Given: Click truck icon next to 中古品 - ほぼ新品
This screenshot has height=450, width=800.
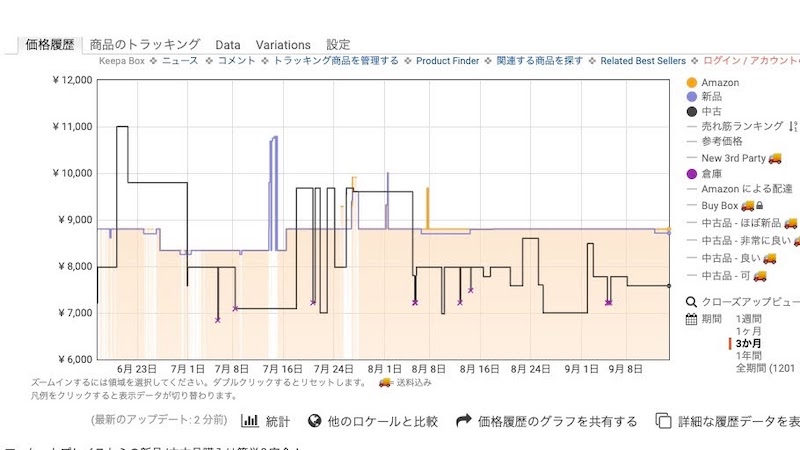Looking at the screenshot, I should tap(790, 223).
